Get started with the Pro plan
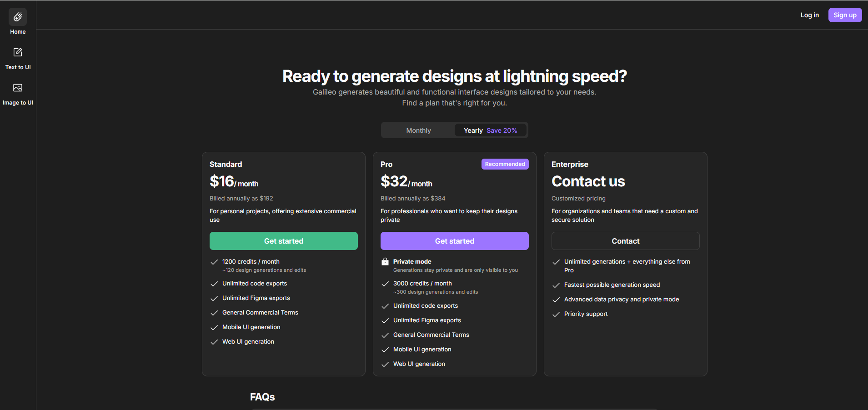Viewport: 868px width, 410px height. coord(455,241)
